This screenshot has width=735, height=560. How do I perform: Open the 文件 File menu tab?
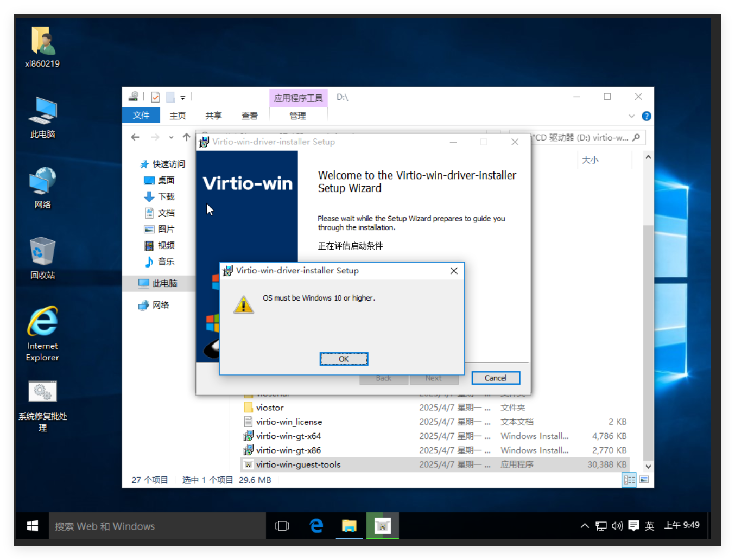tap(141, 116)
